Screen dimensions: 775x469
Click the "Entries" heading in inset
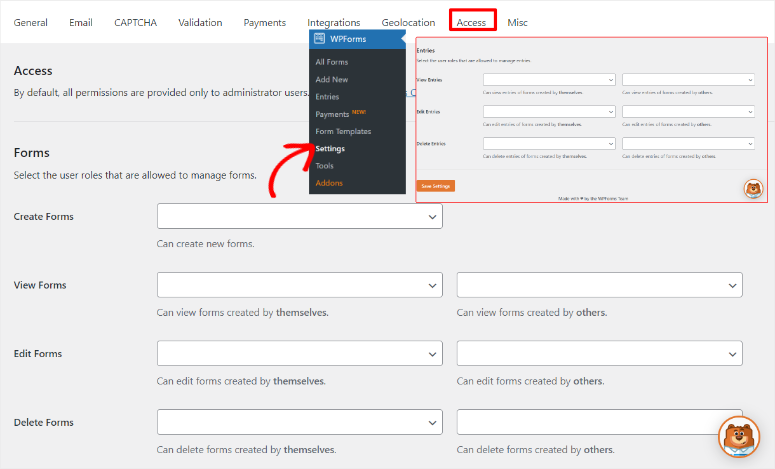point(426,50)
